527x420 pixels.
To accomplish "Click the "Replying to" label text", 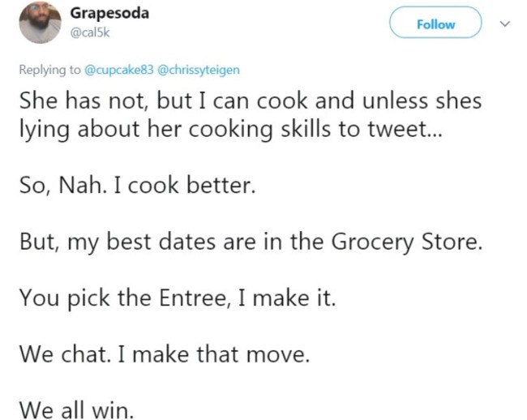I will pyautogui.click(x=50, y=70).
